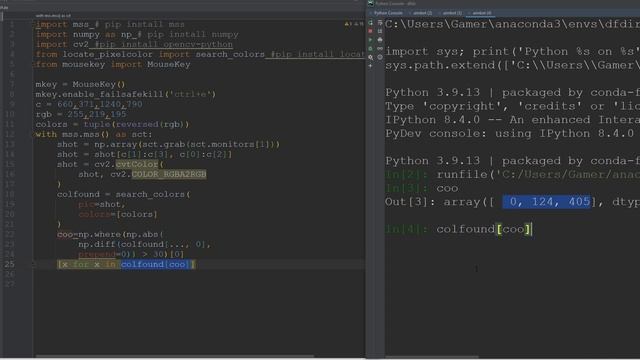Click the scroll-to-end icon in the console

pos(380,31)
